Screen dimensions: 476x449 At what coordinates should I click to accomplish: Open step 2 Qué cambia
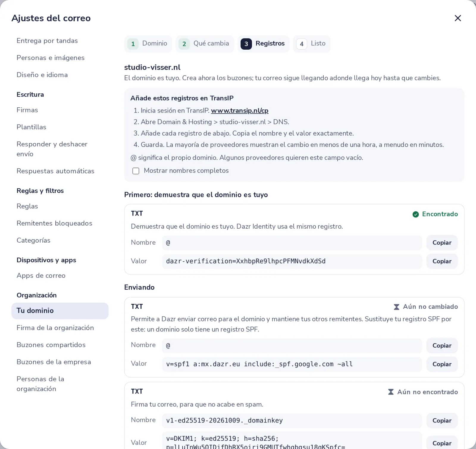point(205,44)
